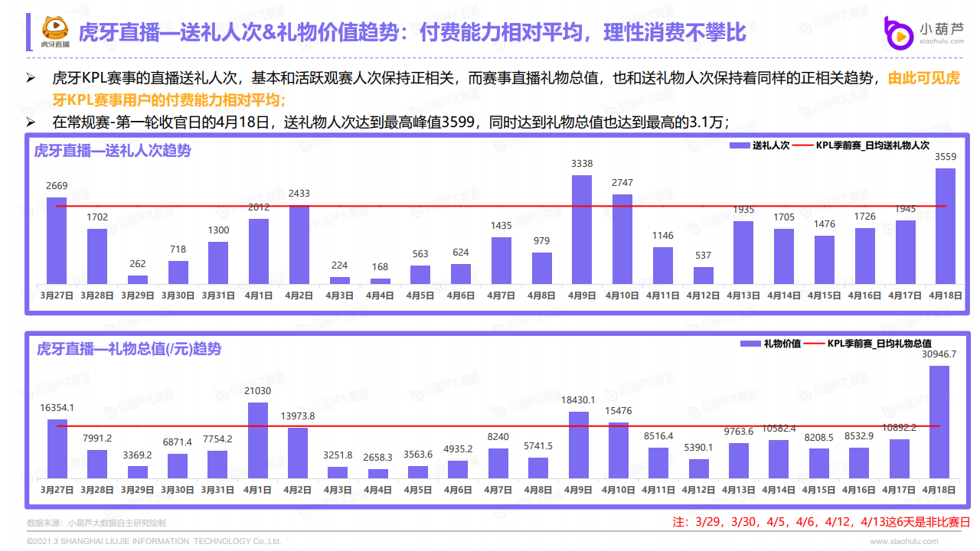Click the 虎牙直播—礼物总值(/元)趋势 chart title
This screenshot has height=551, width=980.
(129, 349)
